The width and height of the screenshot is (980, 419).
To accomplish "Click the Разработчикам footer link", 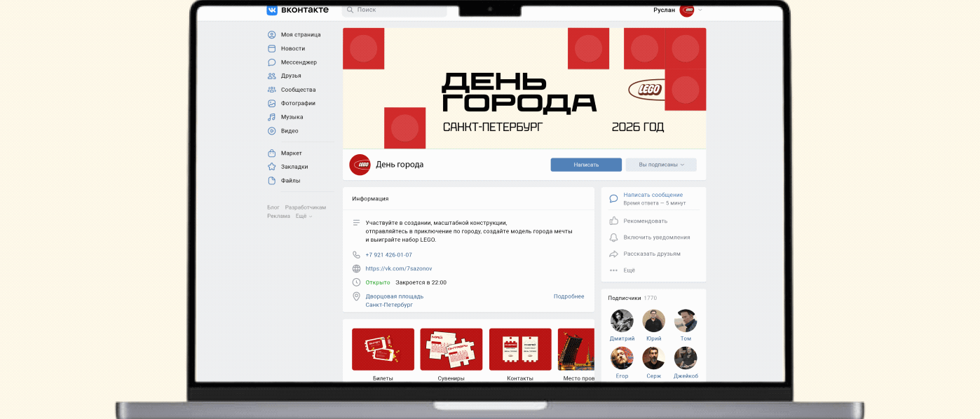I will coord(306,207).
